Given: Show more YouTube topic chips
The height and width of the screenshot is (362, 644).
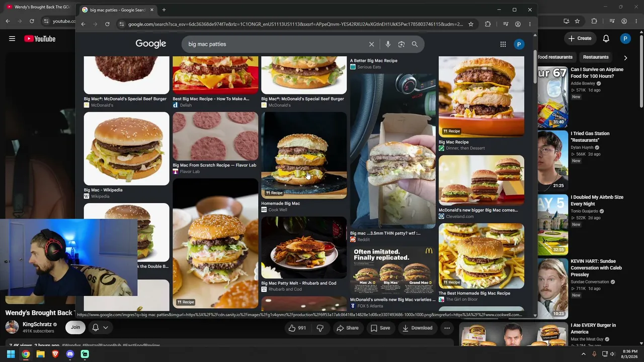Looking at the screenshot, I should [x=625, y=58].
